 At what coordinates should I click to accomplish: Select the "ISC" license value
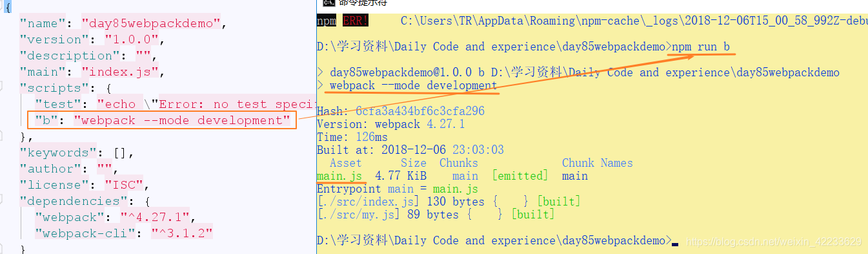[125, 185]
